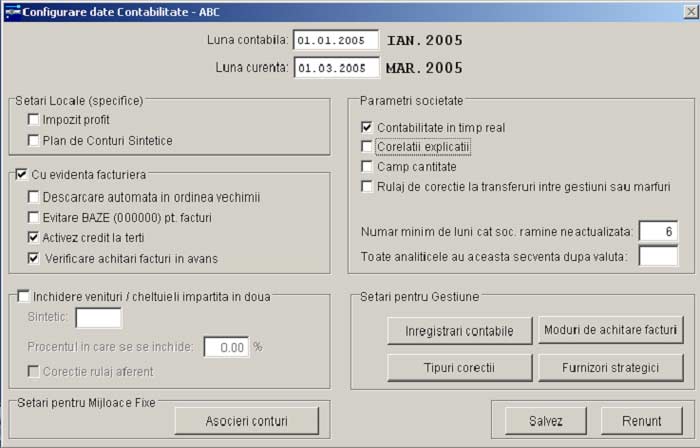Click the Setari pentru Mijloace Fixe title
This screenshot has width=700, height=448.
tap(86, 402)
